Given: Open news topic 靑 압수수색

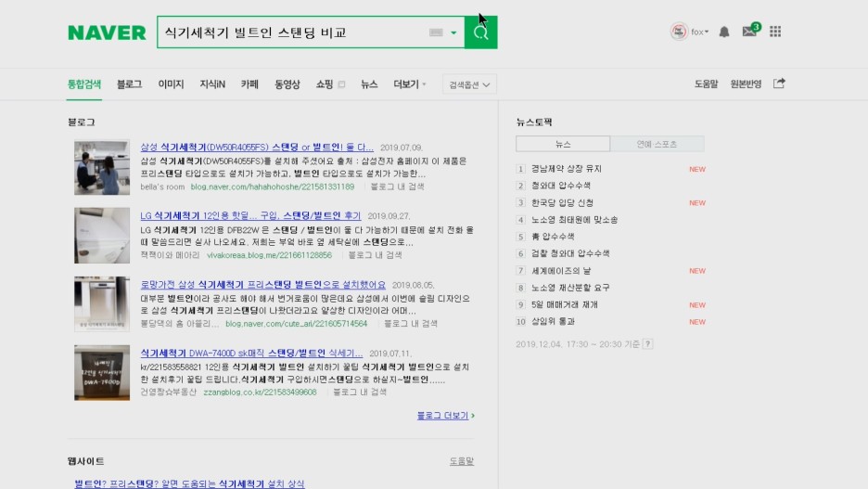Looking at the screenshot, I should click(x=553, y=237).
